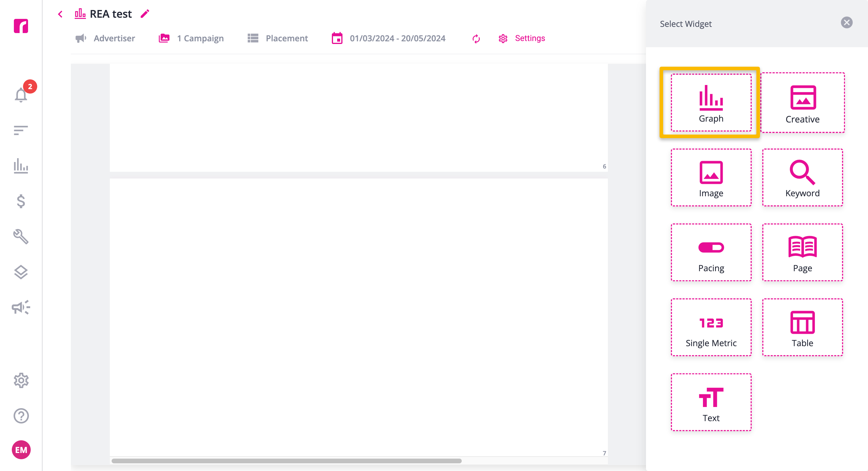Screen dimensions: 868x471
Task: Pick the Single Metric widget
Action: (711, 327)
